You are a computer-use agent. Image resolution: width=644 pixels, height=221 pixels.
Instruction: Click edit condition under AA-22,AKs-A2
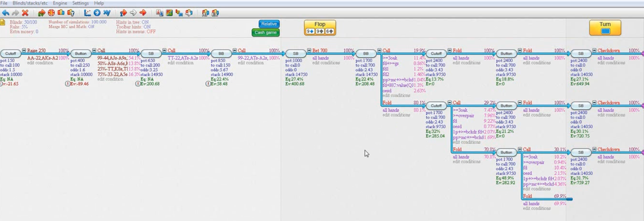click(40, 63)
